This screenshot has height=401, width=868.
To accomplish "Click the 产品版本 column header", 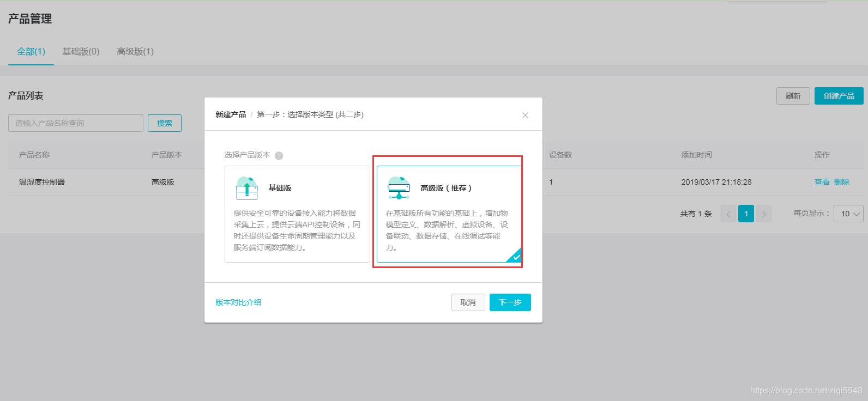I will pos(167,155).
